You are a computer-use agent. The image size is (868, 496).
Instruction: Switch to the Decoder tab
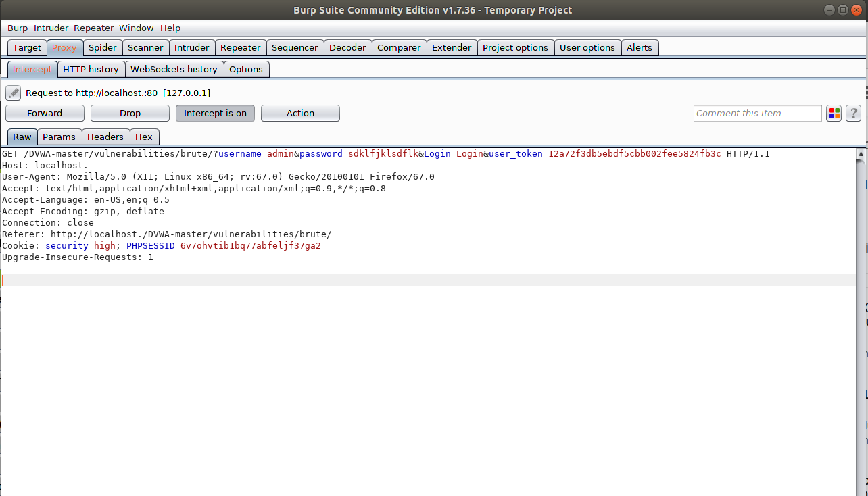click(347, 47)
